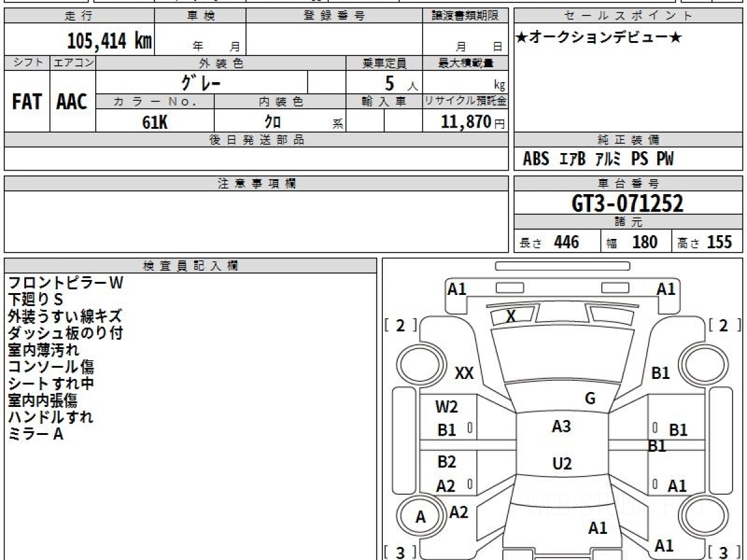The width and height of the screenshot is (747, 560).
Task: Click the color number 61K
Action: [154, 123]
